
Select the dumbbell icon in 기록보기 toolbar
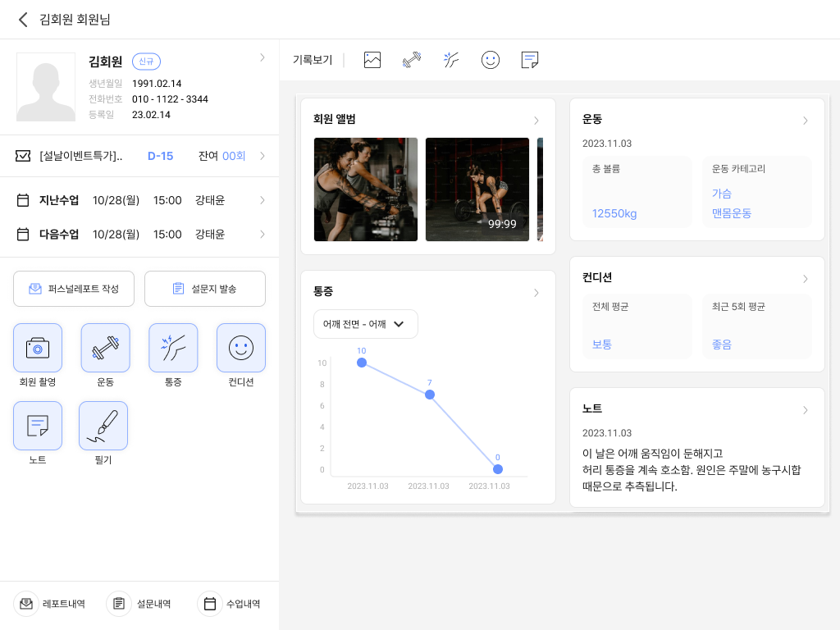pos(412,59)
